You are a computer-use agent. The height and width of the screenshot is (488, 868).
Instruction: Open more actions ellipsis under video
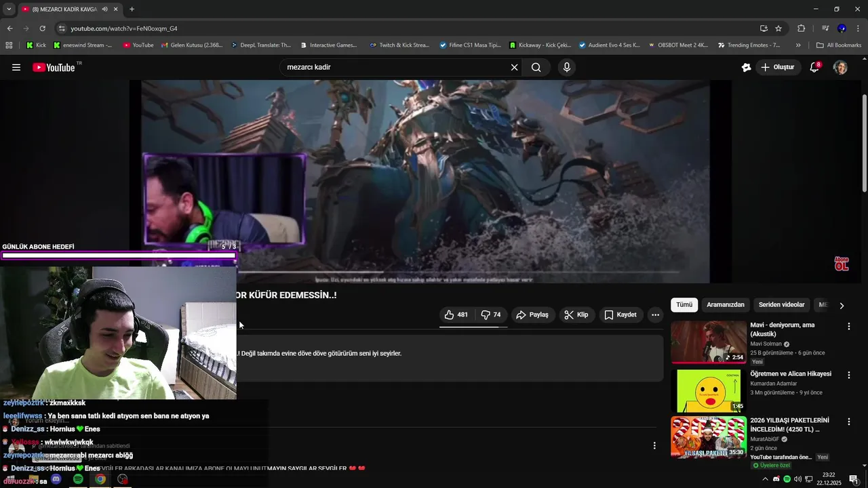coord(655,314)
